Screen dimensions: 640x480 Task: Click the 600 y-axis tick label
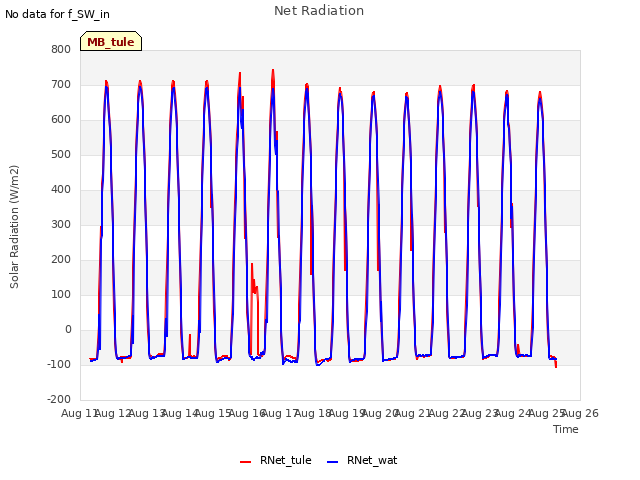pos(61,120)
